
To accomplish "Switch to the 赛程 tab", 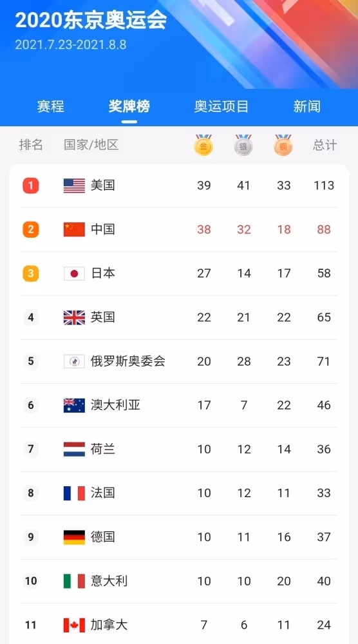I will [51, 106].
